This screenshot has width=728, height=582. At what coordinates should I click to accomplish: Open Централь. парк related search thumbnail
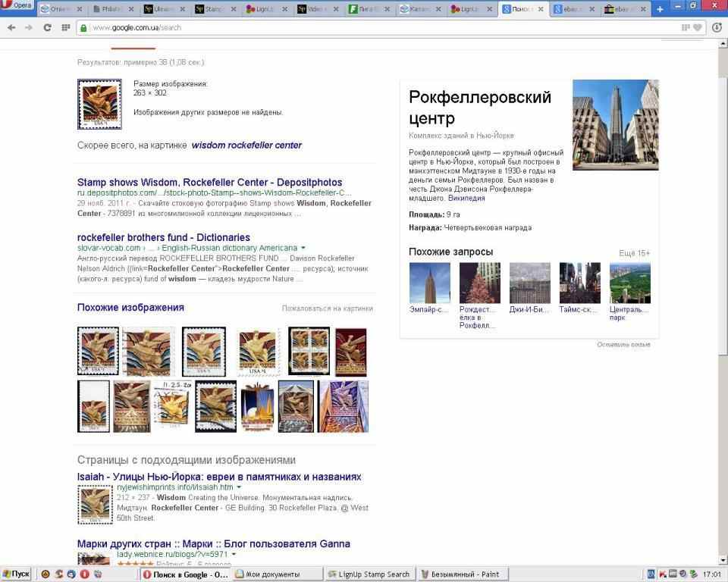630,283
